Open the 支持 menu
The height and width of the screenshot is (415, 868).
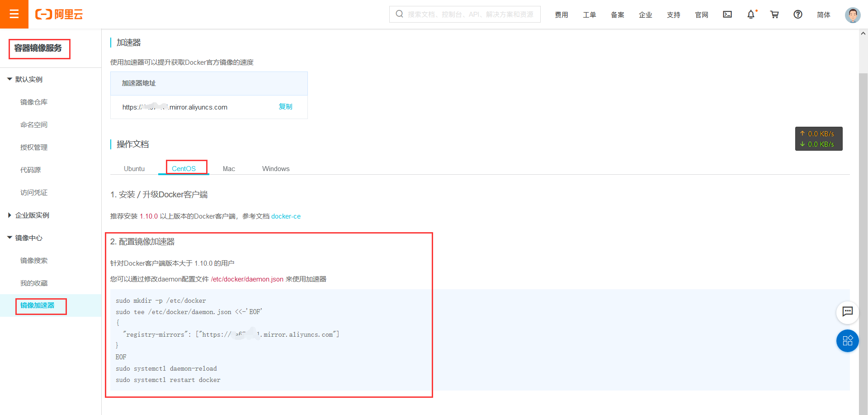click(674, 15)
